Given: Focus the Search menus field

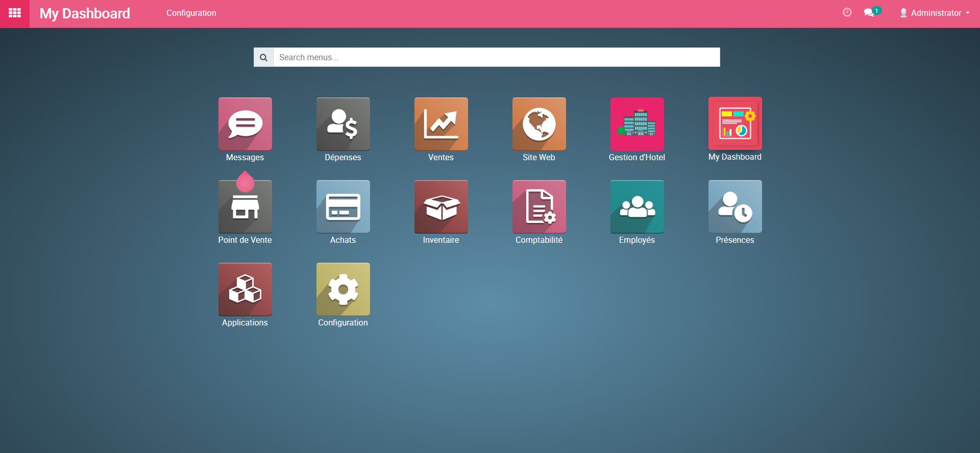Looking at the screenshot, I should pos(497,57).
